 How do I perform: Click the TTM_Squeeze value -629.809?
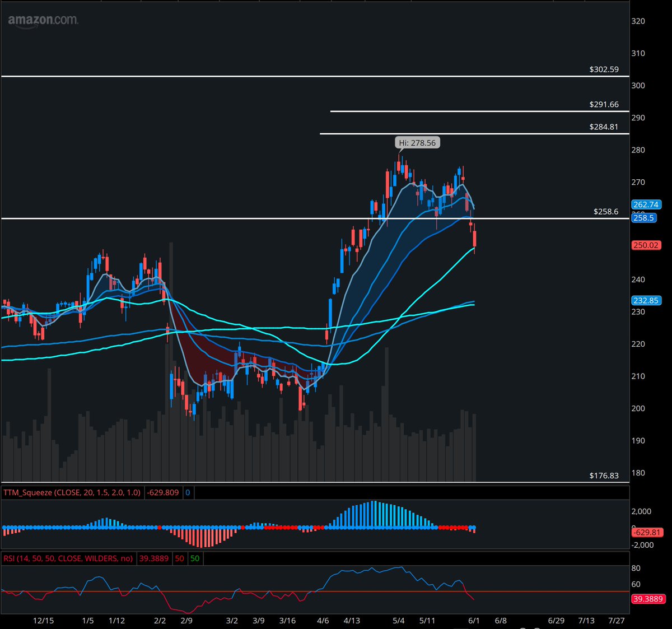pyautogui.click(x=163, y=492)
